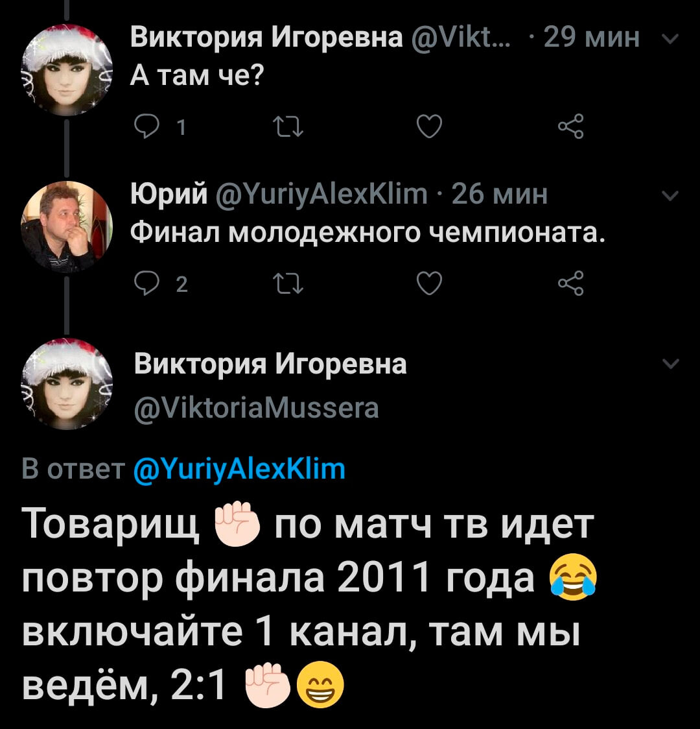700x729 pixels.
Task: Share the 'А там че?' tweet
Action: click(571, 126)
